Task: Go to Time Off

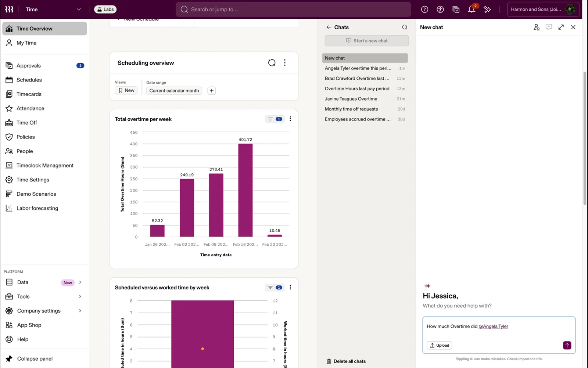Action: [x=45, y=123]
